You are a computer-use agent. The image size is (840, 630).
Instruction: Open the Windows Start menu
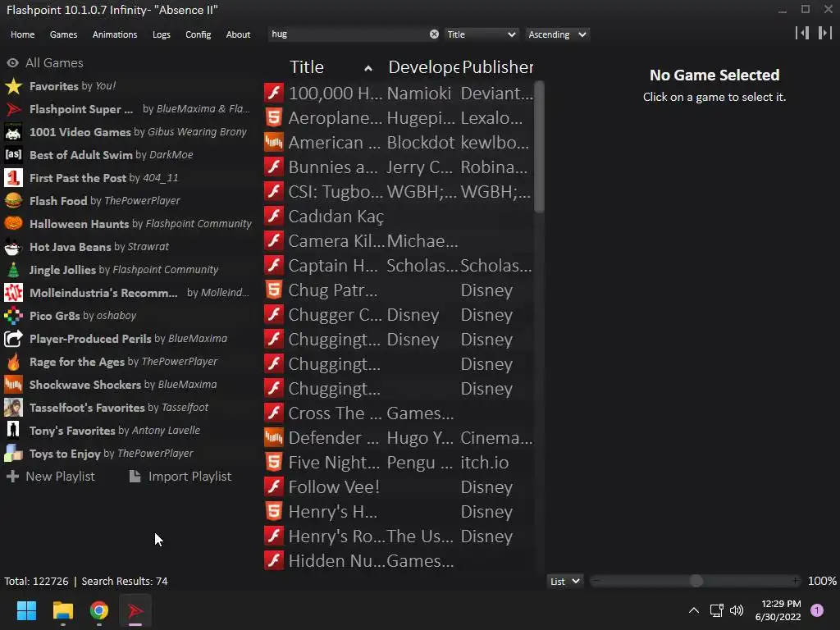coord(26,610)
